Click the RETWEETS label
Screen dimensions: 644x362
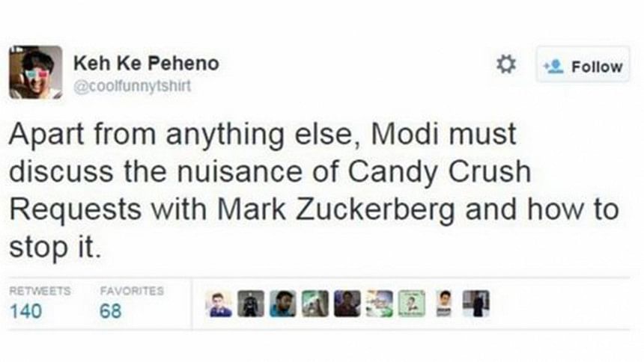[40, 291]
